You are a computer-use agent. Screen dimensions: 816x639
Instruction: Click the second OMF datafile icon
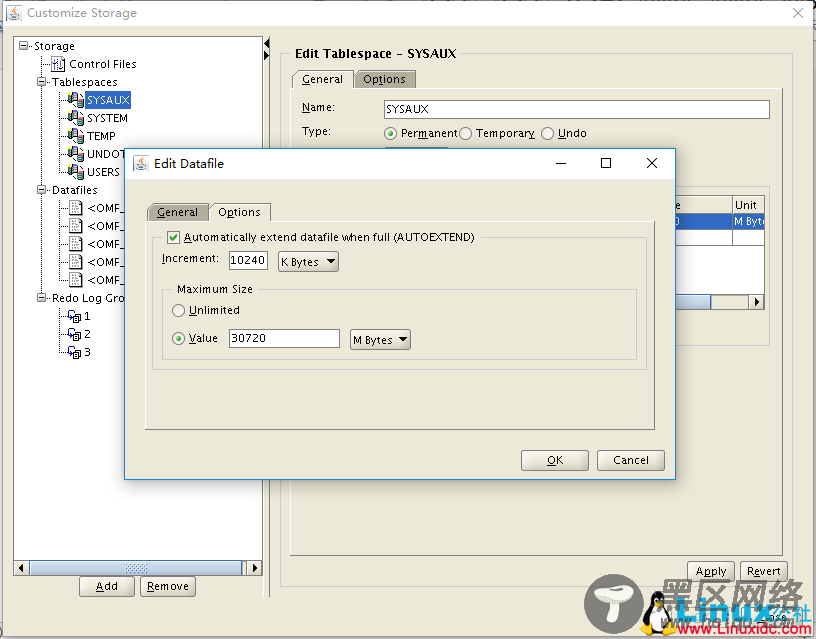[76, 226]
